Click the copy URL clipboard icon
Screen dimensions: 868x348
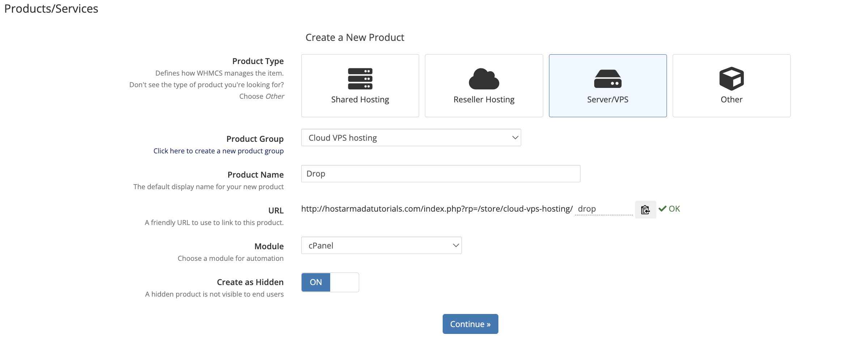[646, 209]
